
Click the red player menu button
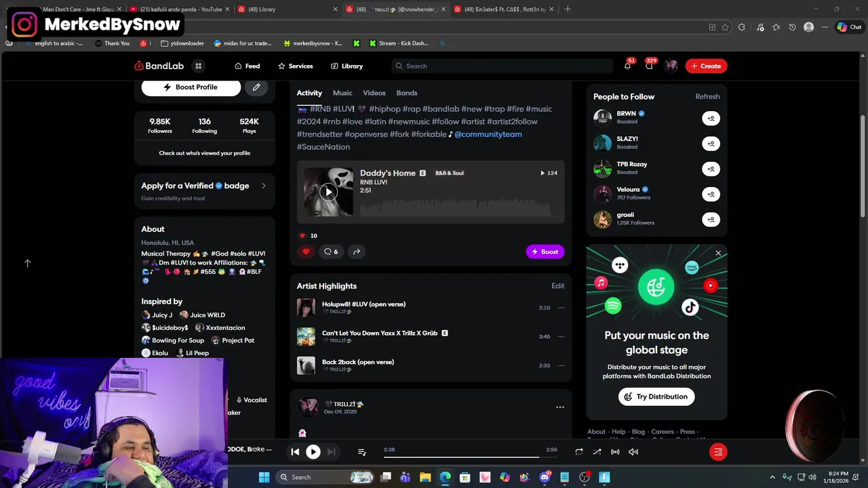[718, 451]
